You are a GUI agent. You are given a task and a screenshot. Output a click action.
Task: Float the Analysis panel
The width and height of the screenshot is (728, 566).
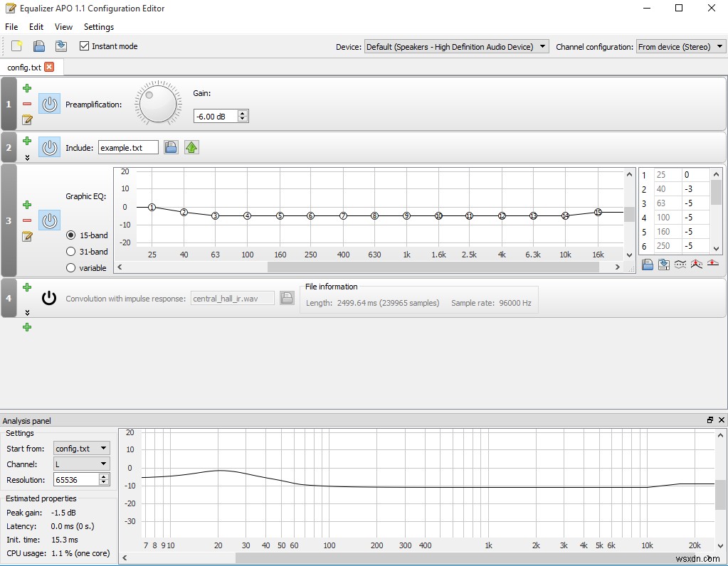coord(710,420)
